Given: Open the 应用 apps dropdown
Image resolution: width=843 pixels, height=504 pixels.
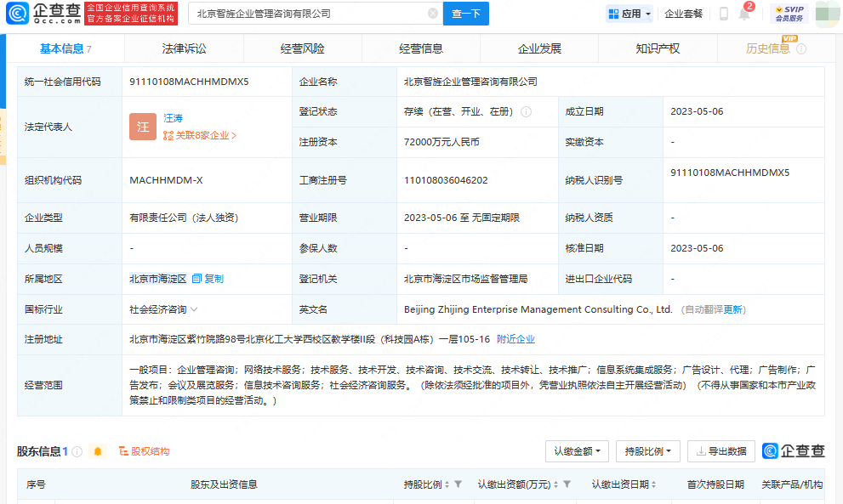Looking at the screenshot, I should (629, 14).
